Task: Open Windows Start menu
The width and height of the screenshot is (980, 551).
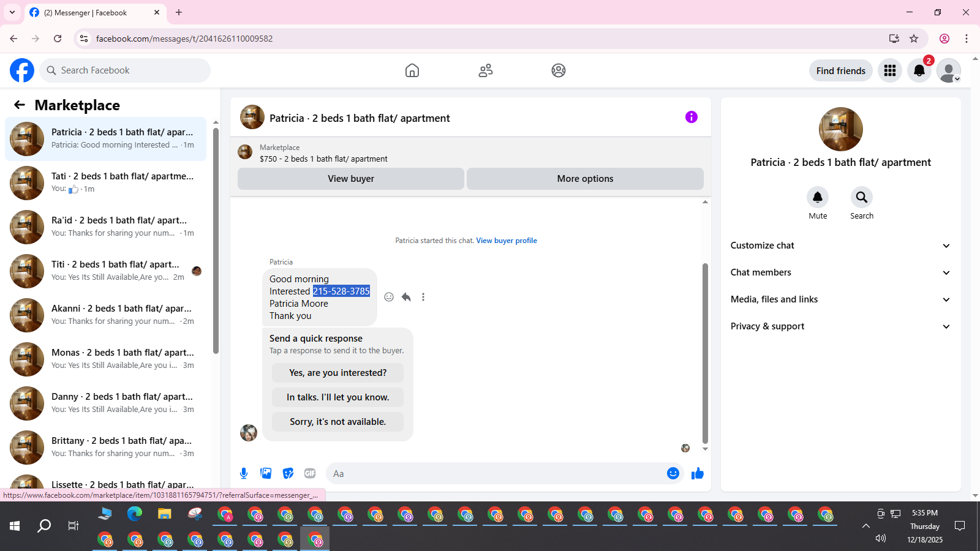Action: [x=15, y=526]
